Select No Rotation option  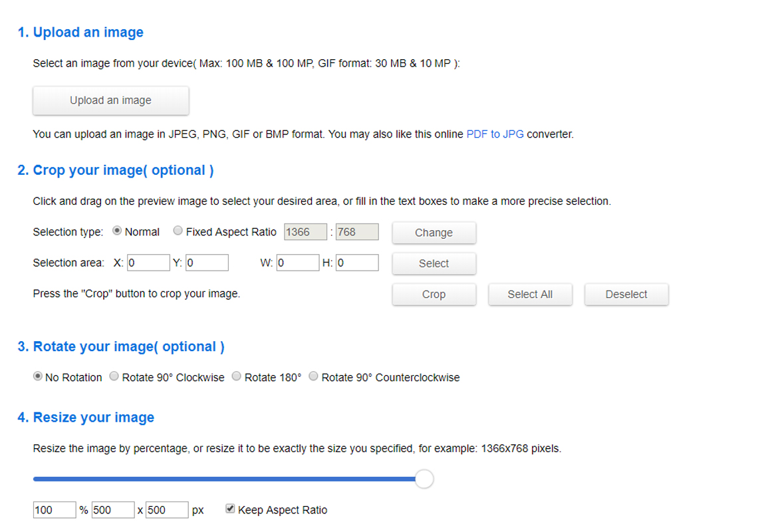point(38,376)
